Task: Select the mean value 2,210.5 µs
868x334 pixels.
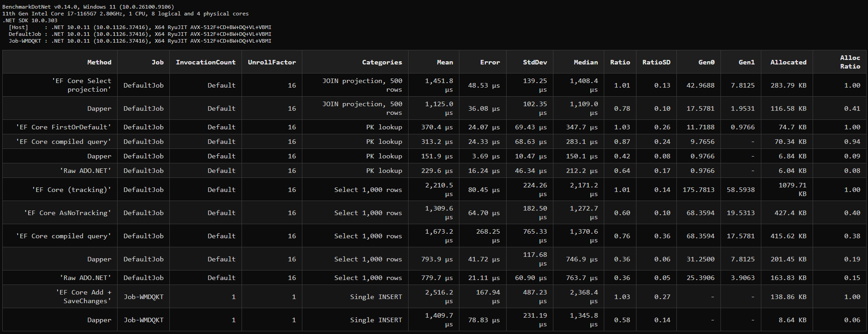Action: [439, 190]
